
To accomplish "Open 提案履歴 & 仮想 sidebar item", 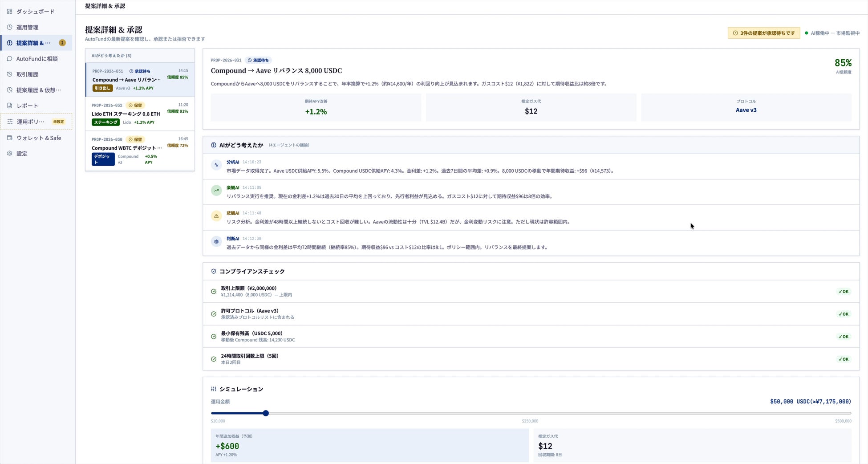I will [x=36, y=90].
